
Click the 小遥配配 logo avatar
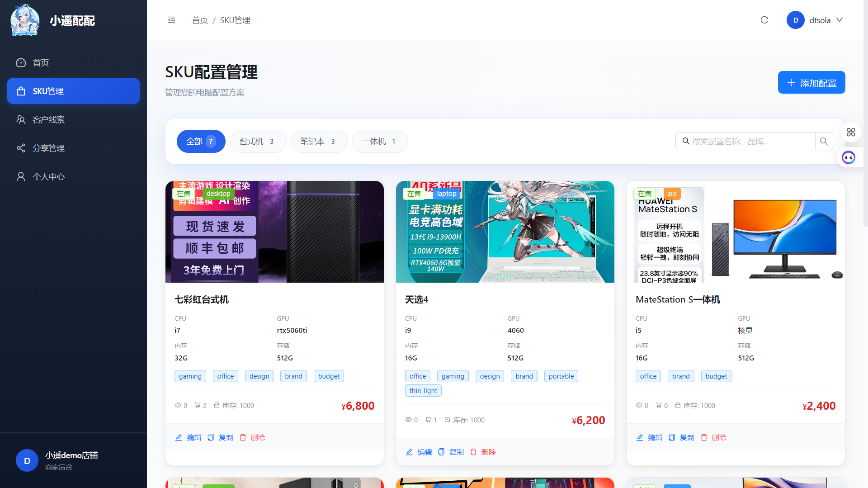click(x=25, y=20)
